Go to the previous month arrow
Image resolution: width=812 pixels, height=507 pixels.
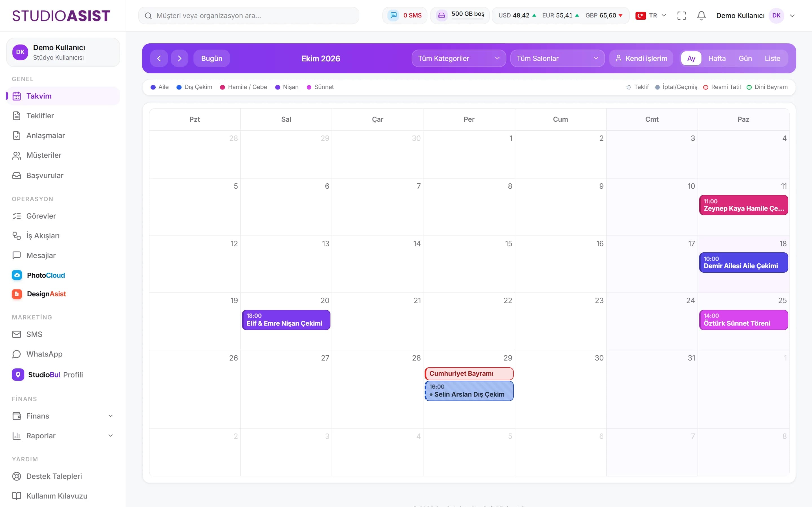coord(159,58)
